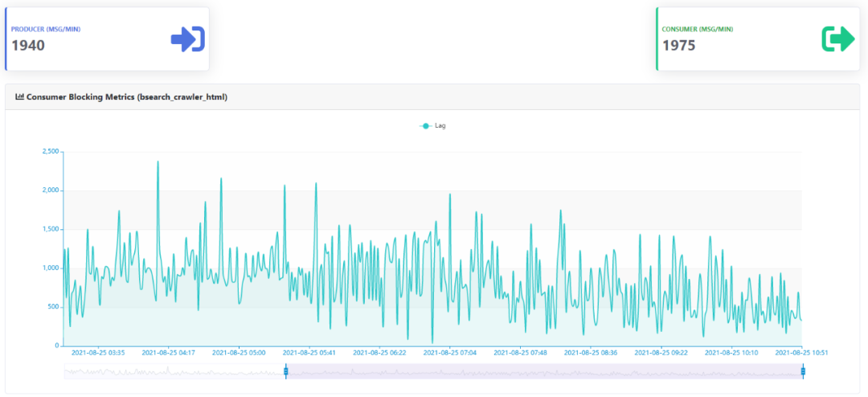Click the consumer value 1975

[x=679, y=45]
